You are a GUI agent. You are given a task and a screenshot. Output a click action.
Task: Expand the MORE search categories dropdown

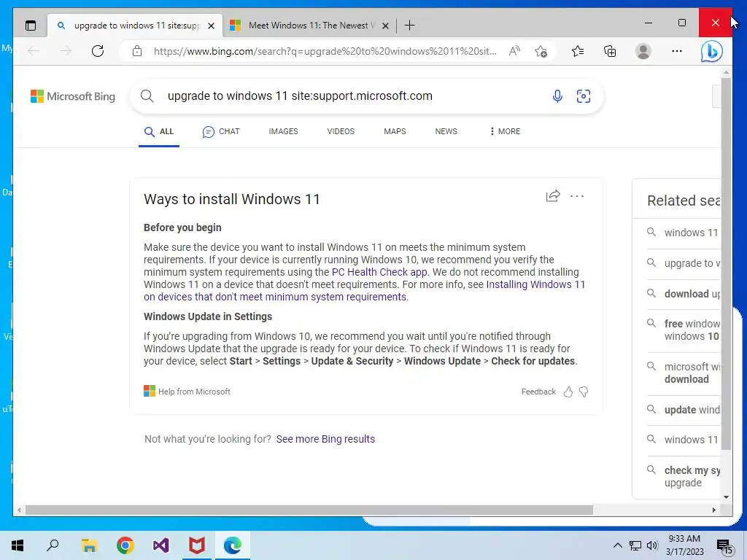click(x=505, y=131)
